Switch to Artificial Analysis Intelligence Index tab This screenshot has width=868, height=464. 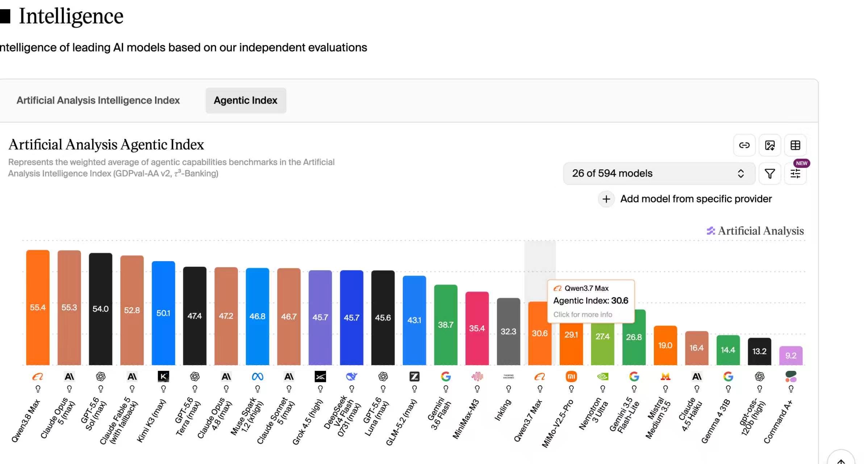click(x=98, y=100)
